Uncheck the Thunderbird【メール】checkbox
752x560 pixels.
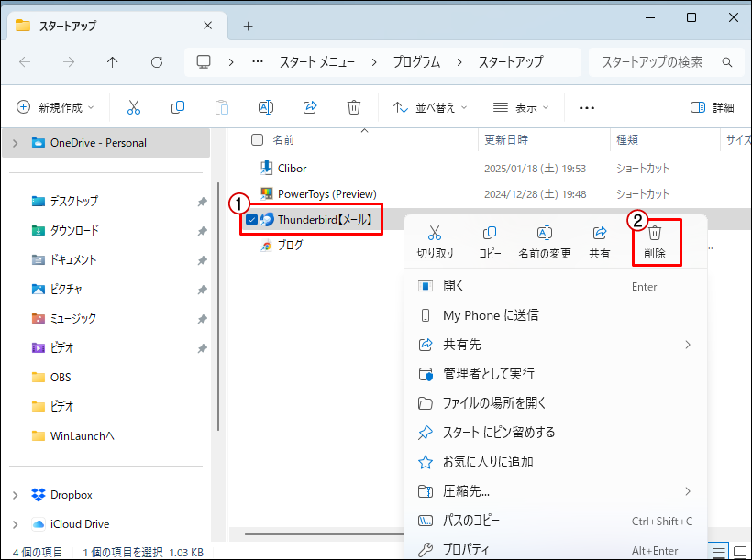(251, 219)
